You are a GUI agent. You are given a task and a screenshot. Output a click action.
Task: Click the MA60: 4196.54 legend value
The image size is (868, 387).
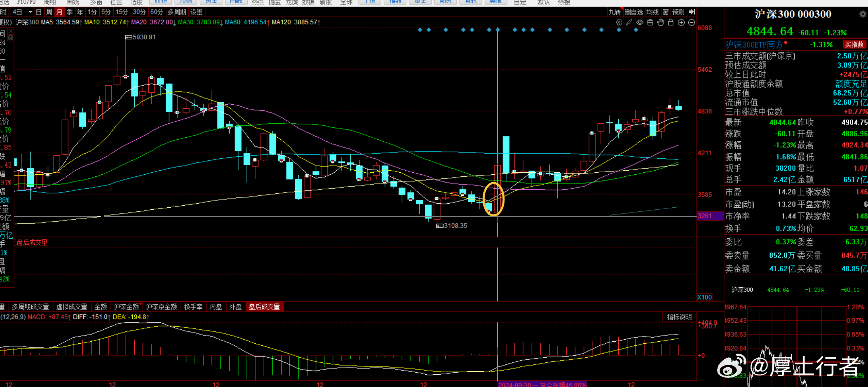(248, 22)
